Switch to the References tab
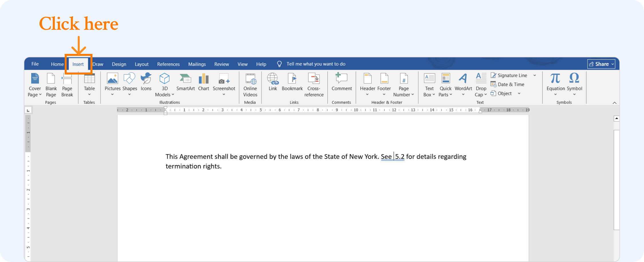The image size is (644, 262). click(168, 64)
